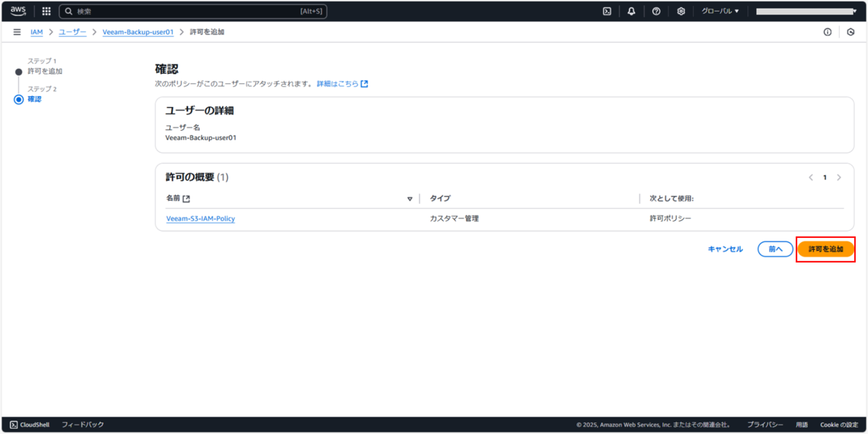Open フィードバック in footer
The image size is (868, 434).
point(82,425)
